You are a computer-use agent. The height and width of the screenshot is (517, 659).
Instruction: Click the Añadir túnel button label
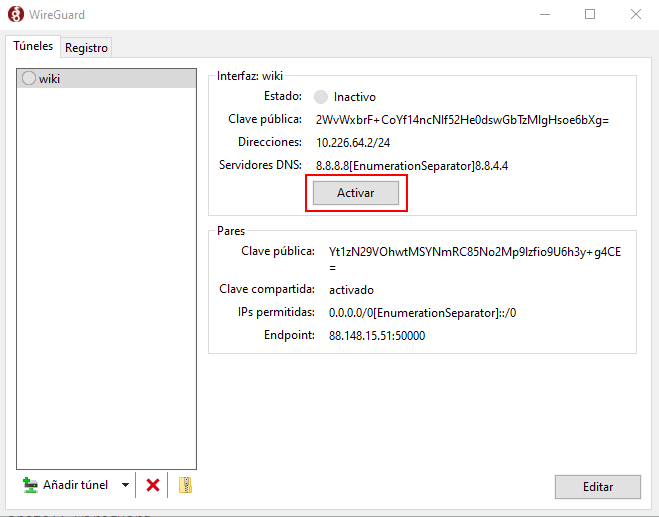point(75,485)
